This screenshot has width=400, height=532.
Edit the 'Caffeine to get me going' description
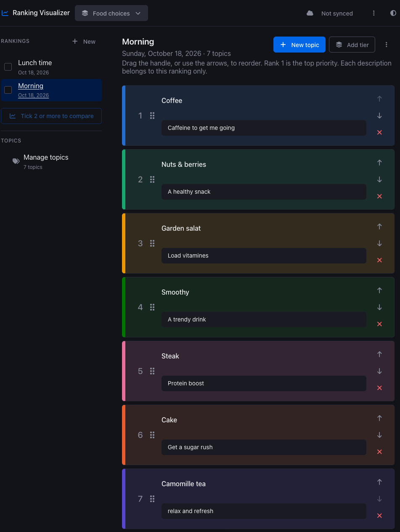coord(264,128)
